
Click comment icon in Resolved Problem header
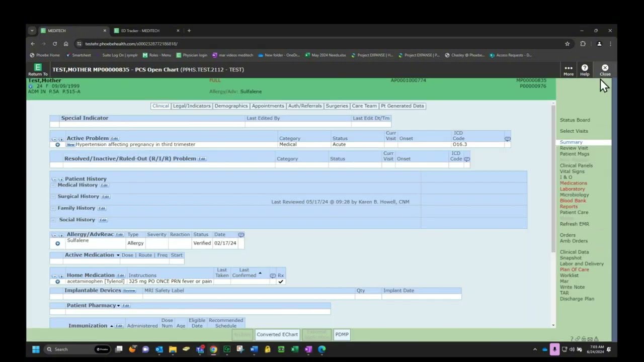click(467, 159)
